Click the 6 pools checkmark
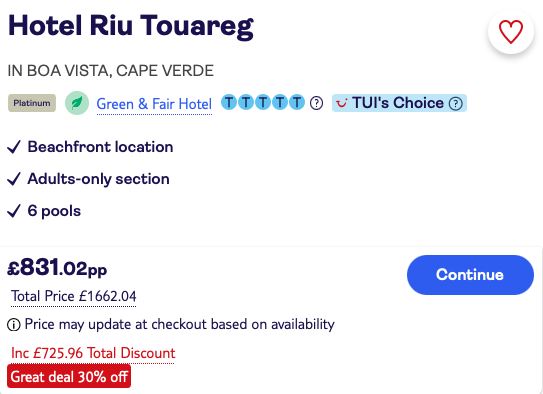The image size is (543, 394). tap(14, 211)
